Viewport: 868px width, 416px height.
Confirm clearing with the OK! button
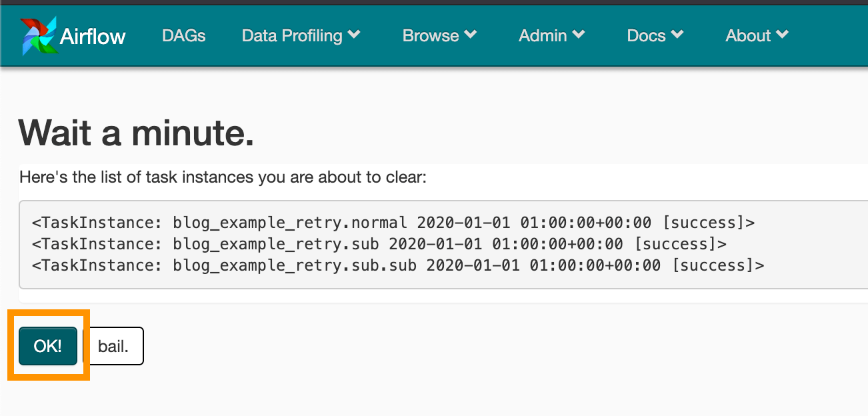48,346
